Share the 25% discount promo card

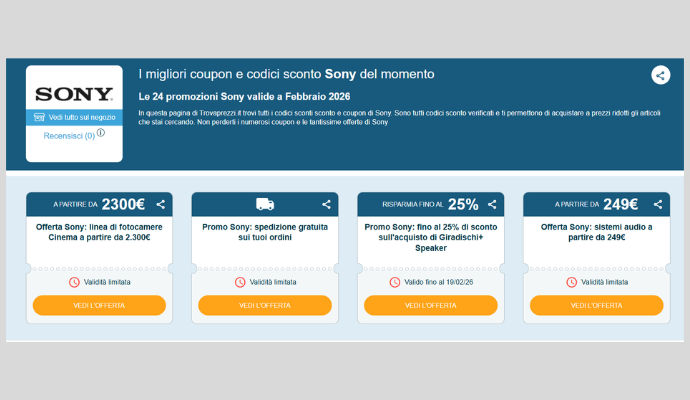click(x=492, y=204)
